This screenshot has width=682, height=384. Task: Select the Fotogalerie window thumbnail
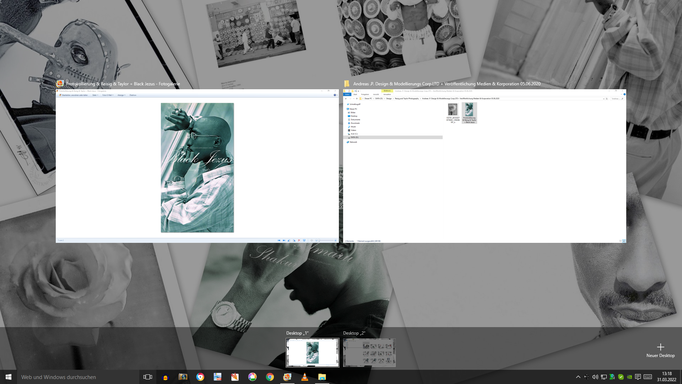point(197,166)
